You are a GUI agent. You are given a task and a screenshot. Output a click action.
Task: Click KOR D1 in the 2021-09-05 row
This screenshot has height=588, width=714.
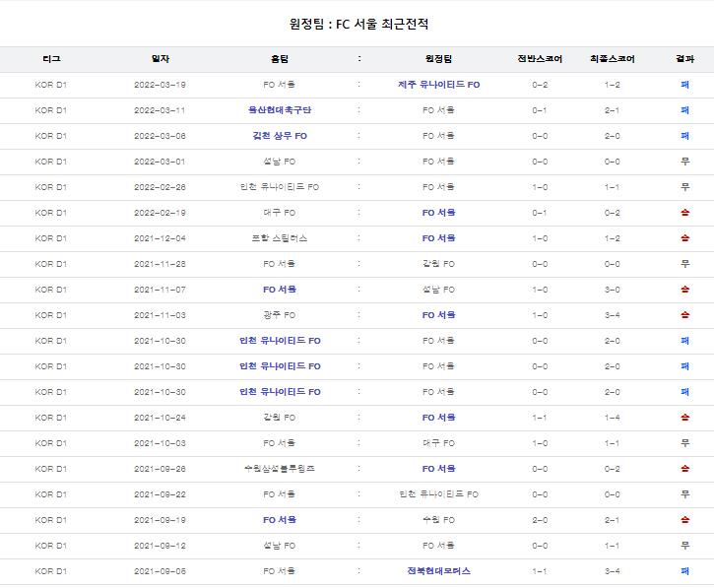(51, 571)
